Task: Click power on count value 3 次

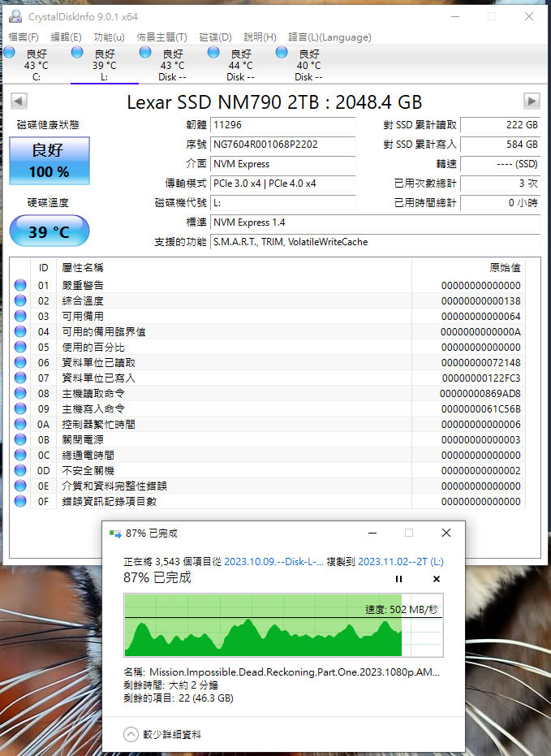Action: (501, 184)
